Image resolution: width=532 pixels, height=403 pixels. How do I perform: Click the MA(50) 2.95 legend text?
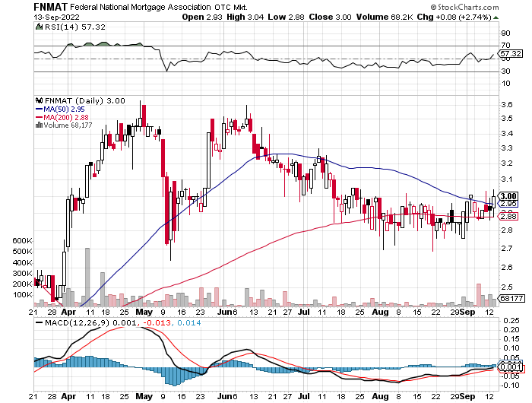point(64,109)
